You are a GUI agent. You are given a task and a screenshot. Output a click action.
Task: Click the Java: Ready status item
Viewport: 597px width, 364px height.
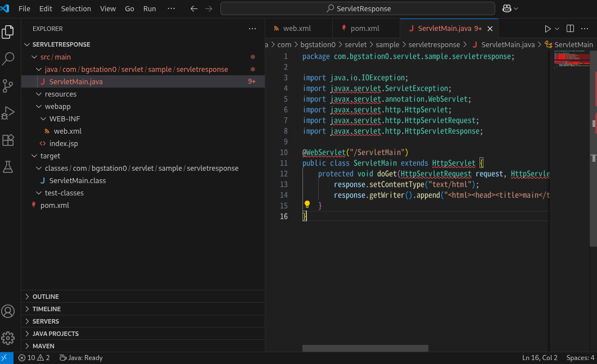coord(81,357)
